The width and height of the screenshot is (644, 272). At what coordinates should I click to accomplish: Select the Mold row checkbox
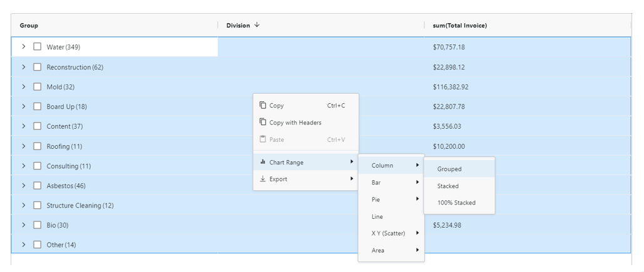click(38, 87)
